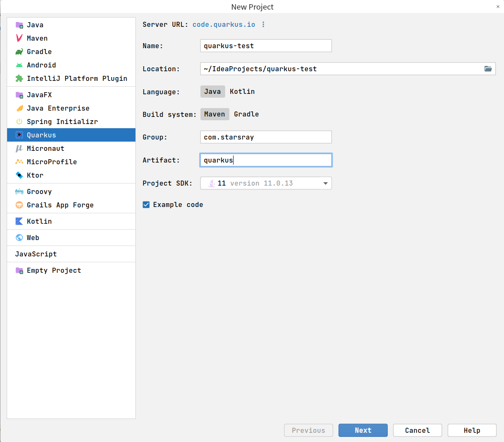This screenshot has height=442, width=504.
Task: Choose Maven build system
Action: click(215, 114)
